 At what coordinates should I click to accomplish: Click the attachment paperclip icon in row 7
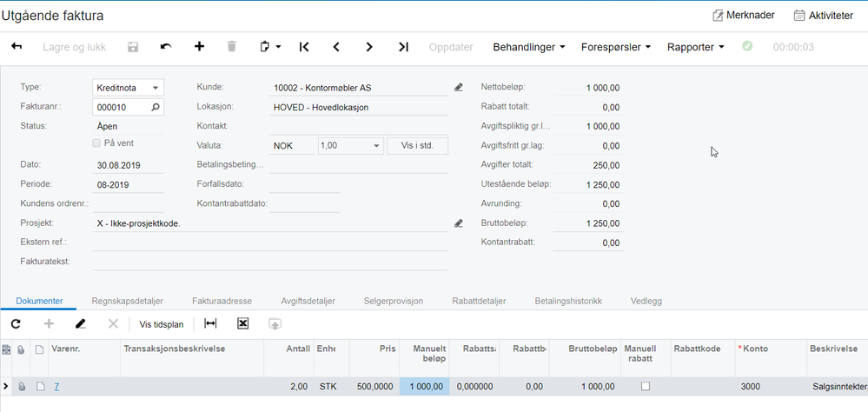[x=21, y=387]
